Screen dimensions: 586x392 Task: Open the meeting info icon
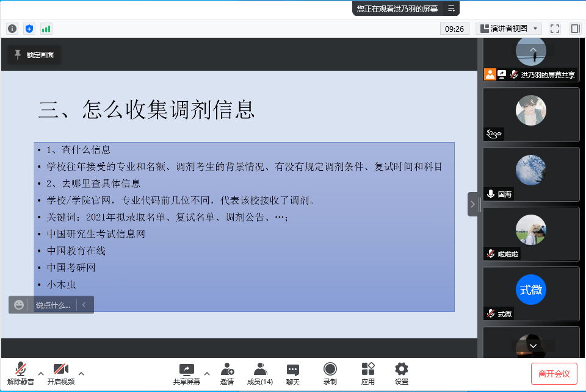pos(12,29)
